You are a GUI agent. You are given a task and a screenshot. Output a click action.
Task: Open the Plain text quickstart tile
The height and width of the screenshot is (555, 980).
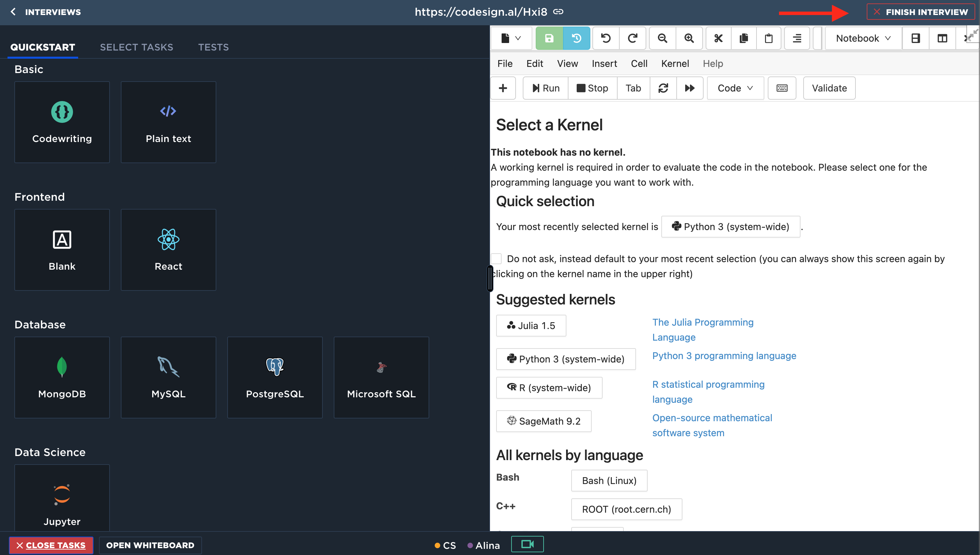click(169, 122)
